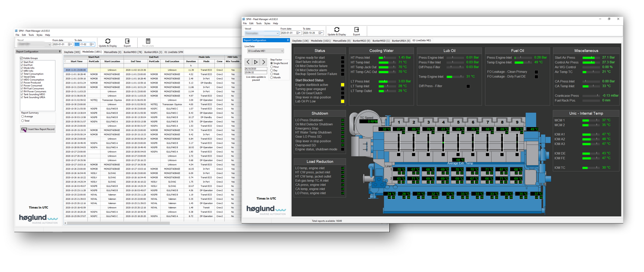Open the ModeData (1021) tab

(320, 41)
